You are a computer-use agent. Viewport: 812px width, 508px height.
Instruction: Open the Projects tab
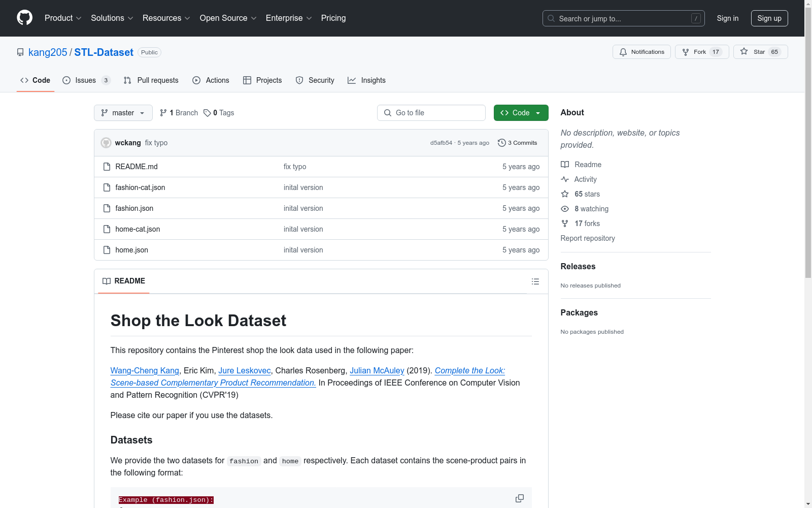coord(262,80)
